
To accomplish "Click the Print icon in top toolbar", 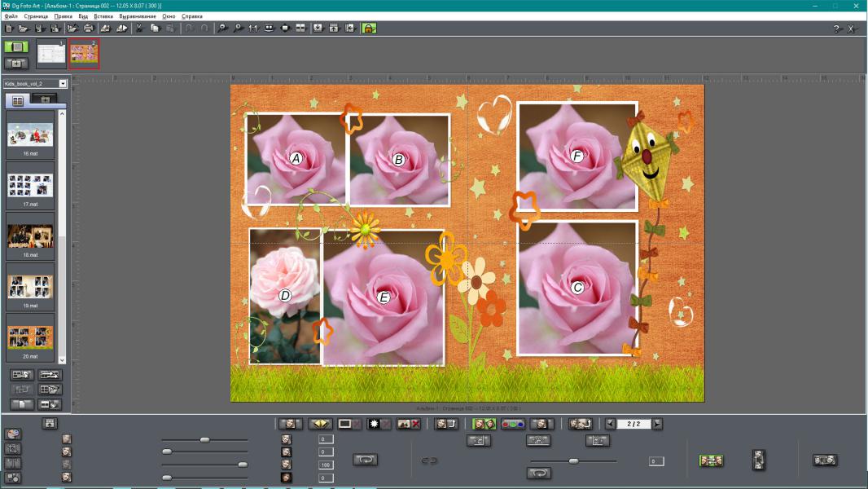I will (x=88, y=28).
